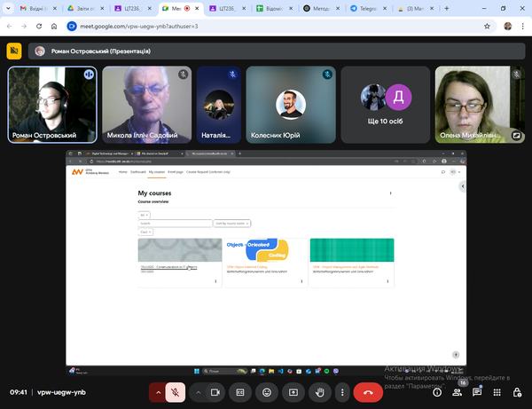Viewport: 532px width, 409px height.
Task: Open meeting details info icon
Action: tap(437, 391)
